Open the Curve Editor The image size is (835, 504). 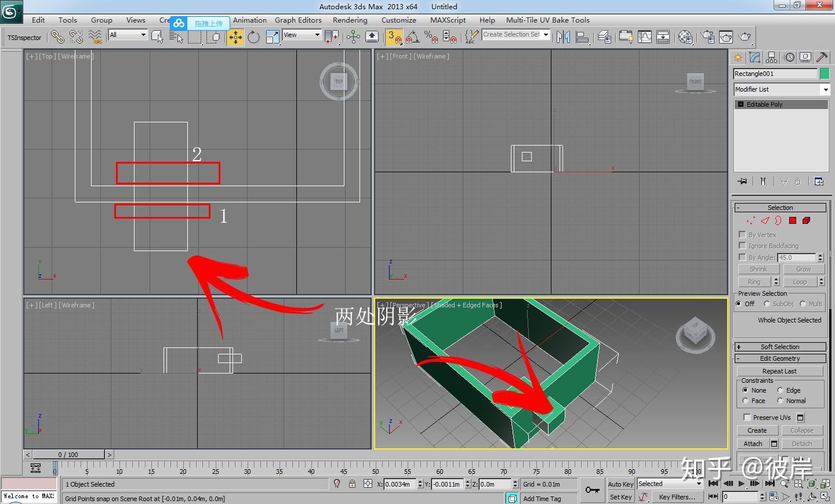coord(644,37)
